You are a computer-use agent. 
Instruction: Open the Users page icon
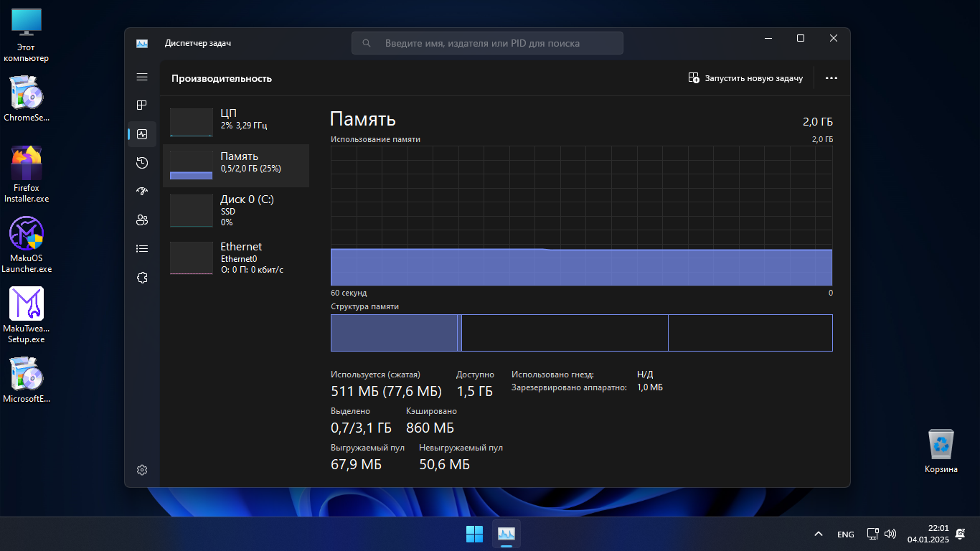(142, 220)
